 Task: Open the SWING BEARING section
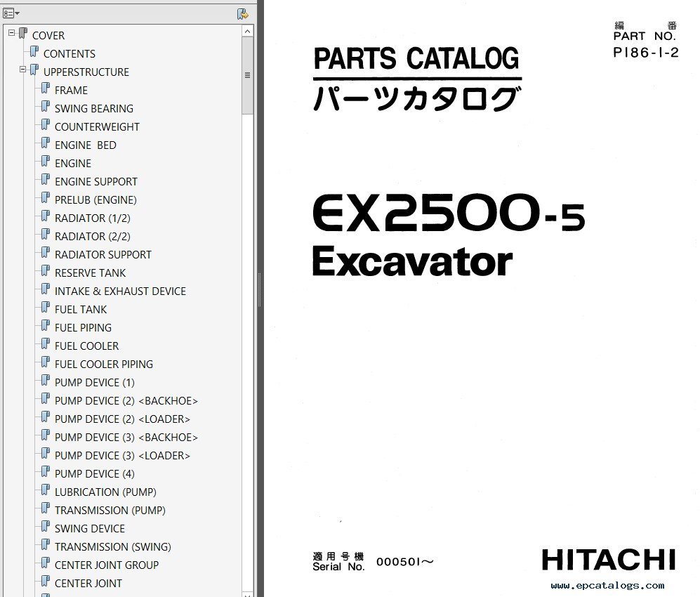point(94,108)
